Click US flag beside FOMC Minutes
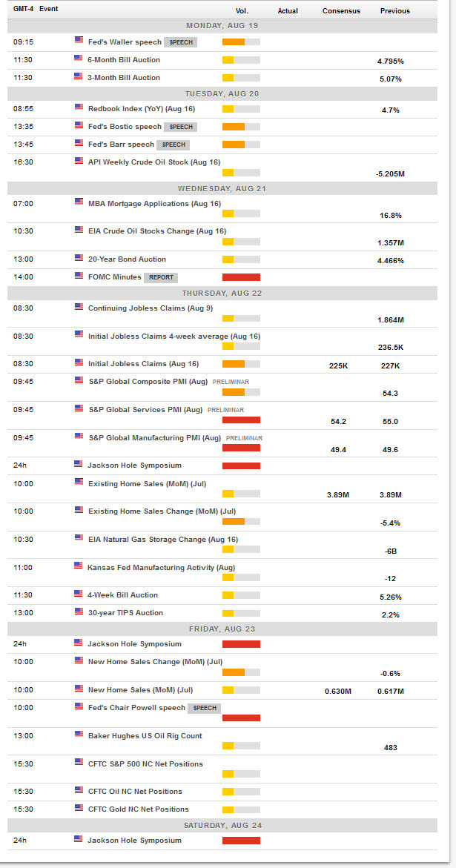The width and height of the screenshot is (456, 868). coord(79,275)
